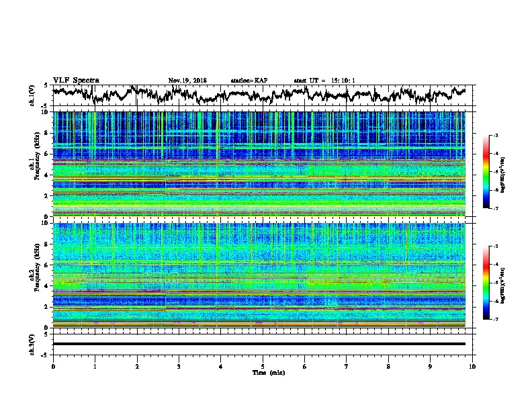Viewport: 532px width, 411px height.
Task: Click the "-7" tick of ch.2 color bar
Action: tap(495, 319)
